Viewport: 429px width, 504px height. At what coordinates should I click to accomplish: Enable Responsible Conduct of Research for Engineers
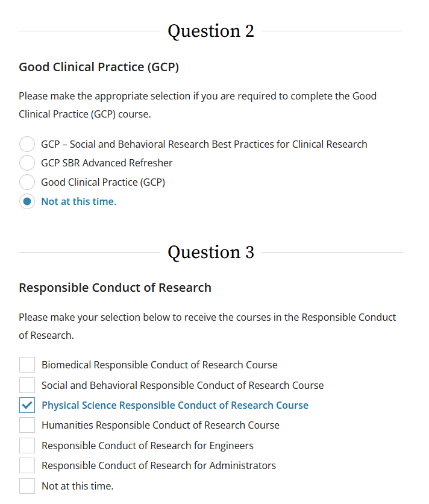coord(27,446)
